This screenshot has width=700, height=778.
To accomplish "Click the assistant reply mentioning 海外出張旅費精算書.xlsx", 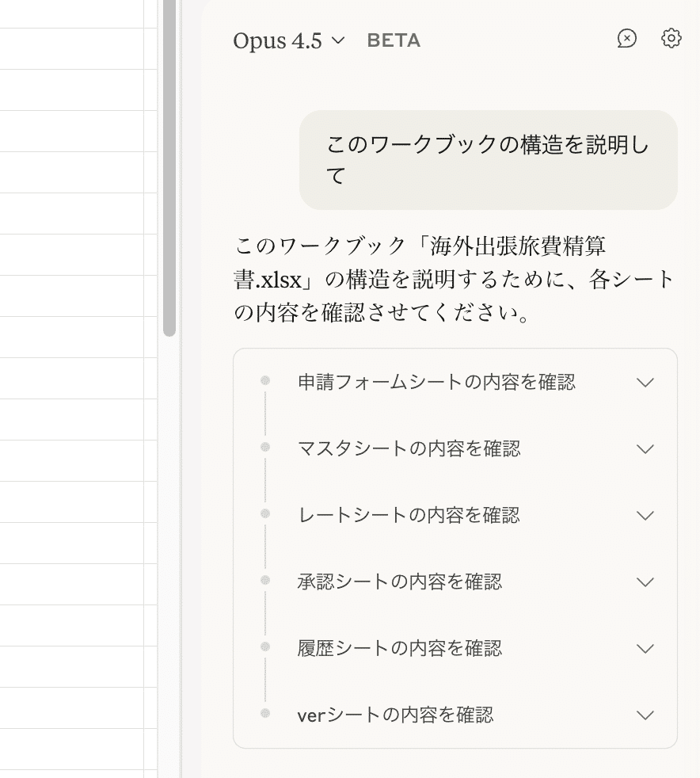I will pos(455,280).
